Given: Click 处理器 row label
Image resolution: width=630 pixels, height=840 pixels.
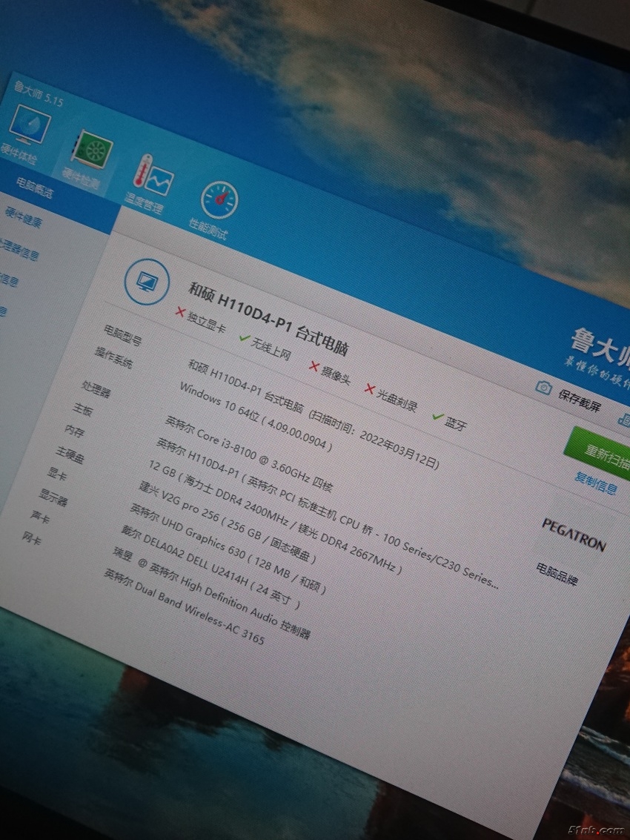Looking at the screenshot, I should (x=96, y=388).
